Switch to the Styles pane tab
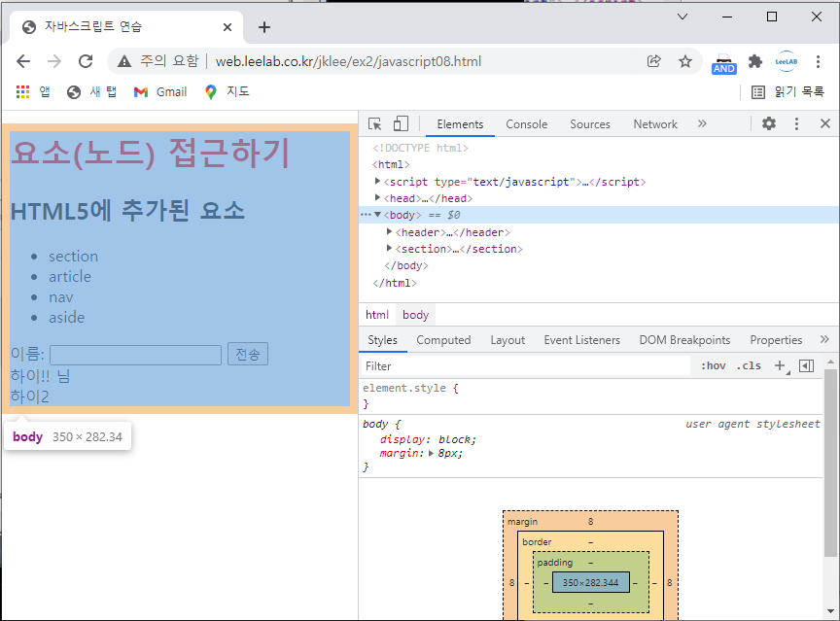 [382, 340]
